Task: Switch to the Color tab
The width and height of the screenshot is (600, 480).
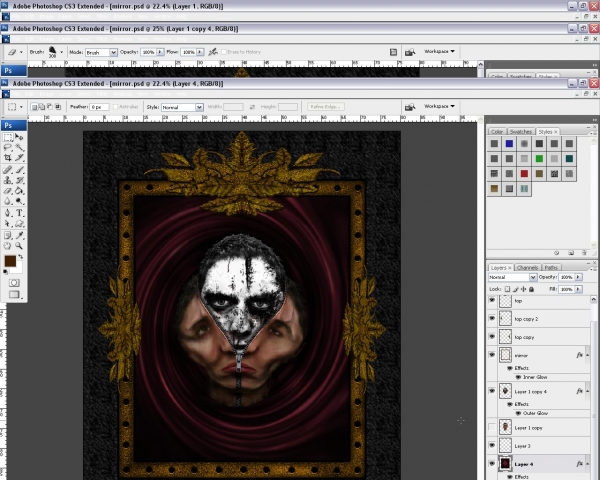Action: tap(497, 132)
